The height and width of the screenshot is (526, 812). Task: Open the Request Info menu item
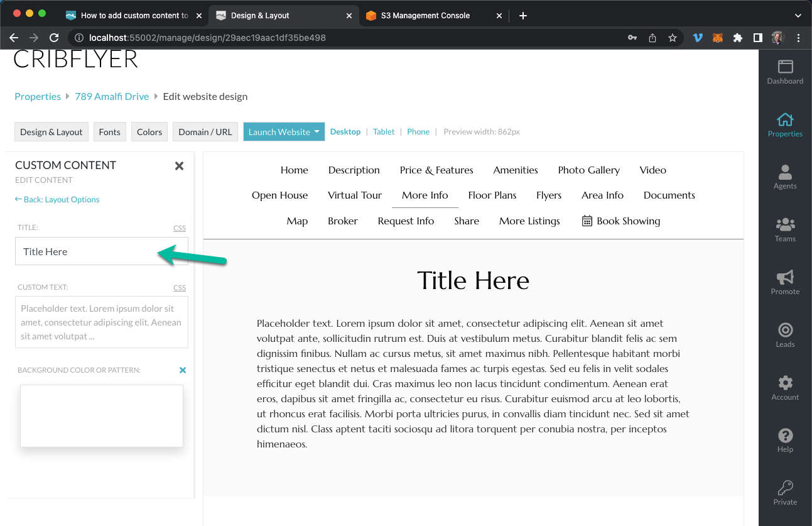pos(406,221)
